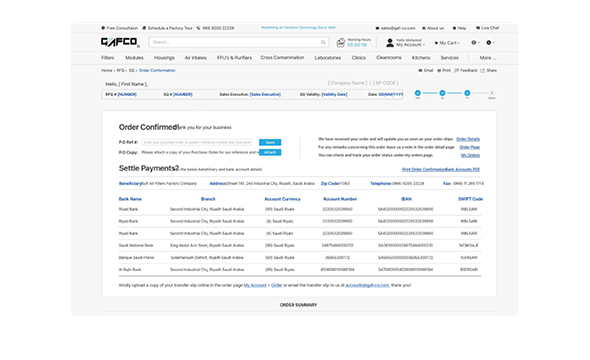Click the [Validity Date] link
This screenshot has width=590, height=360.
pos(335,94)
